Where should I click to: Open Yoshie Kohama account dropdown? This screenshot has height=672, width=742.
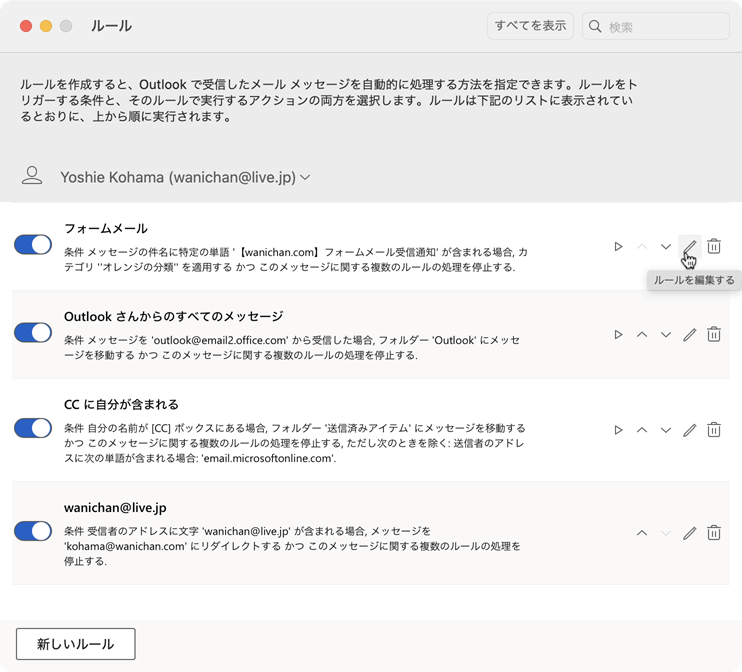coord(185,177)
